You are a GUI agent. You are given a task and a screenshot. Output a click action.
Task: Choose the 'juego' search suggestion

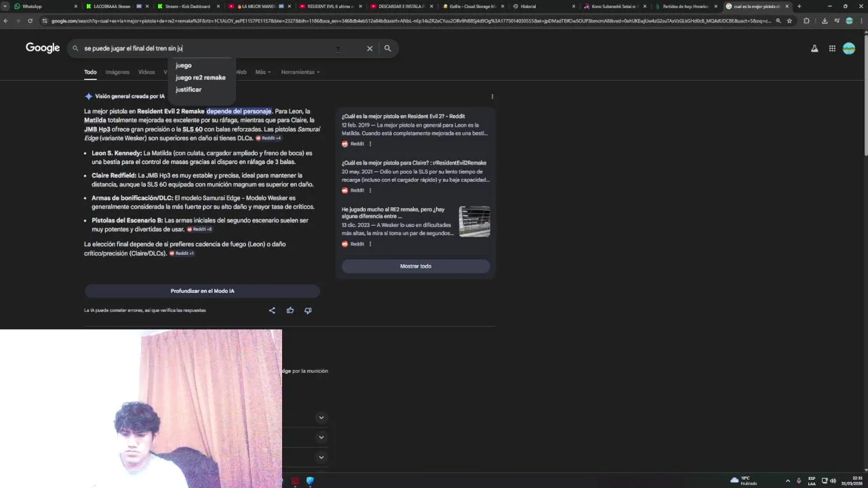coord(184,66)
